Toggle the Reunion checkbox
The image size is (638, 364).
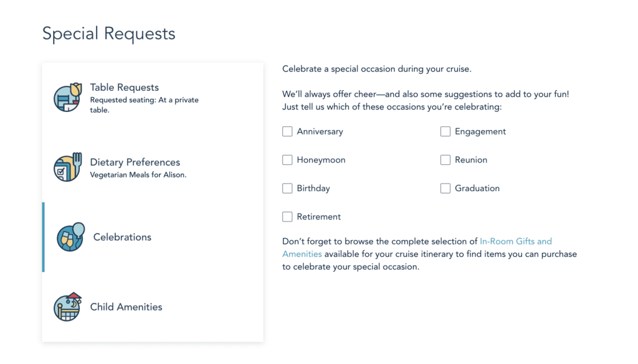click(445, 160)
